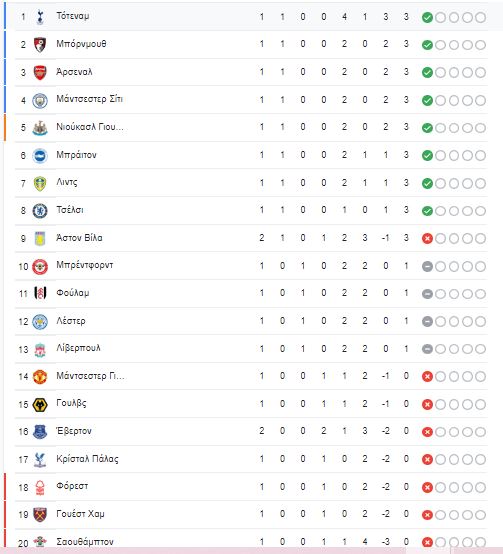Click the West Ham club crest
503x554 pixels.
coord(40,515)
